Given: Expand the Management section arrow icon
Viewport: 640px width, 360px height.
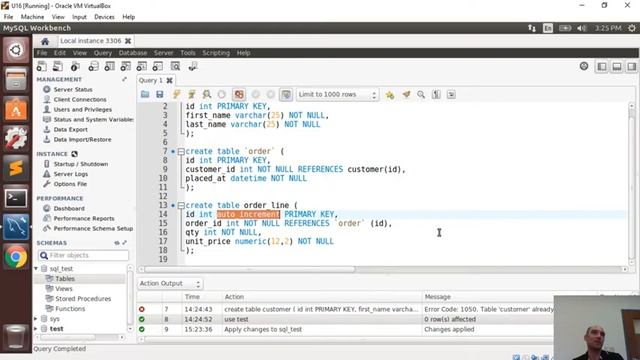Looking at the screenshot, I should [124, 79].
